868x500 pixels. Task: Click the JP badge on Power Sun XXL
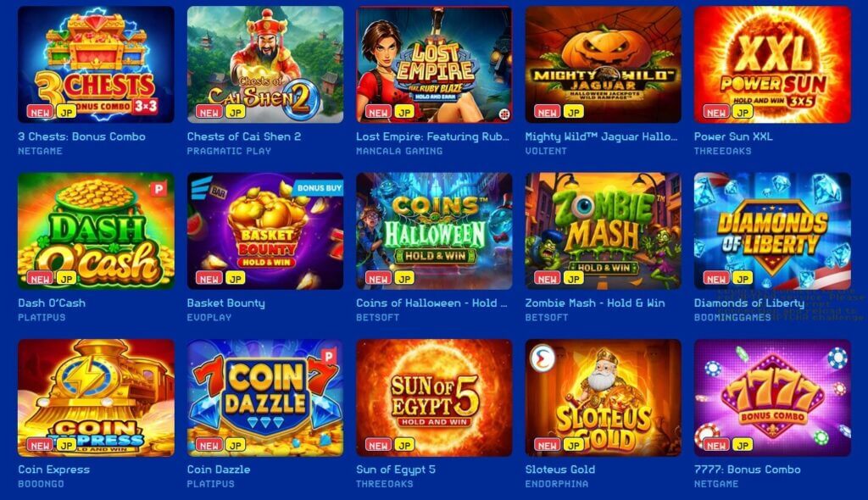click(743, 112)
